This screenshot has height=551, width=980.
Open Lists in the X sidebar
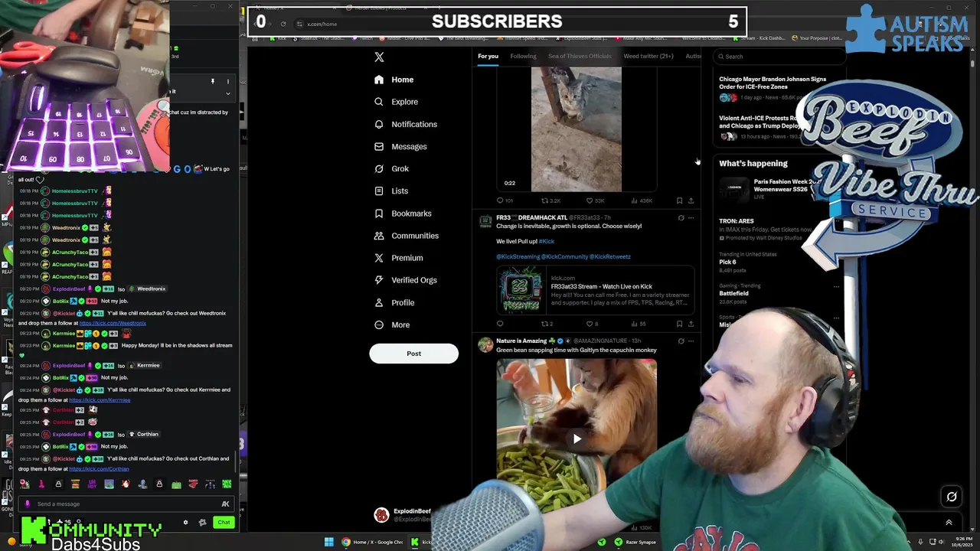point(390,191)
